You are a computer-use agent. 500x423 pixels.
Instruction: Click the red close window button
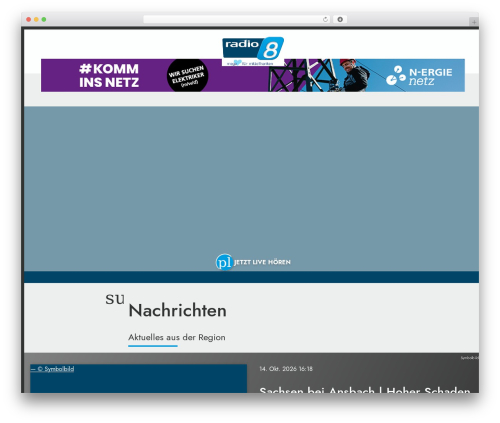(x=29, y=20)
